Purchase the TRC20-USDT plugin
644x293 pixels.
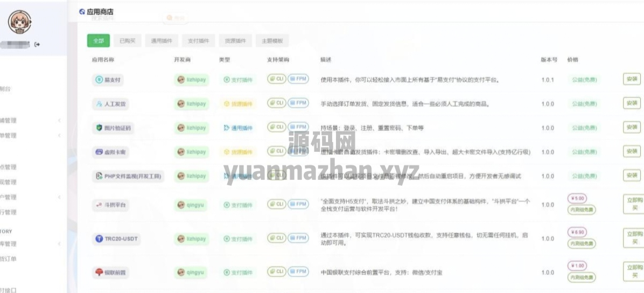point(632,238)
